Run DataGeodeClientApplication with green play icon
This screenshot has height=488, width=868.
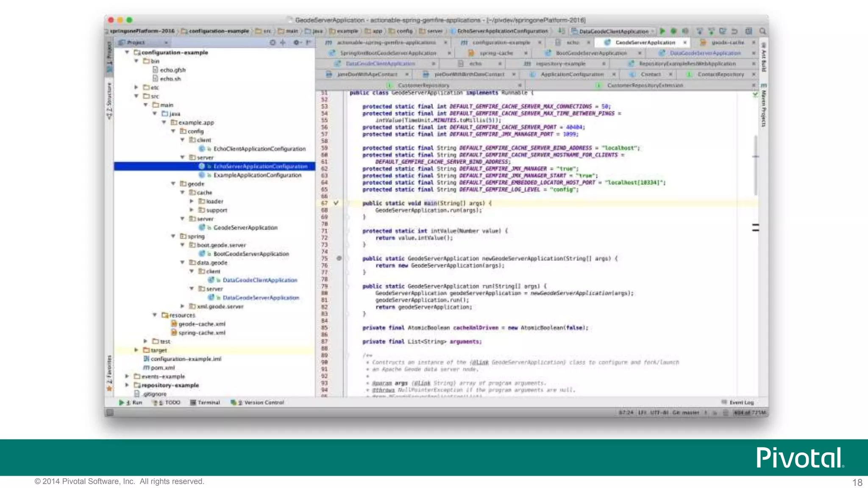(662, 31)
